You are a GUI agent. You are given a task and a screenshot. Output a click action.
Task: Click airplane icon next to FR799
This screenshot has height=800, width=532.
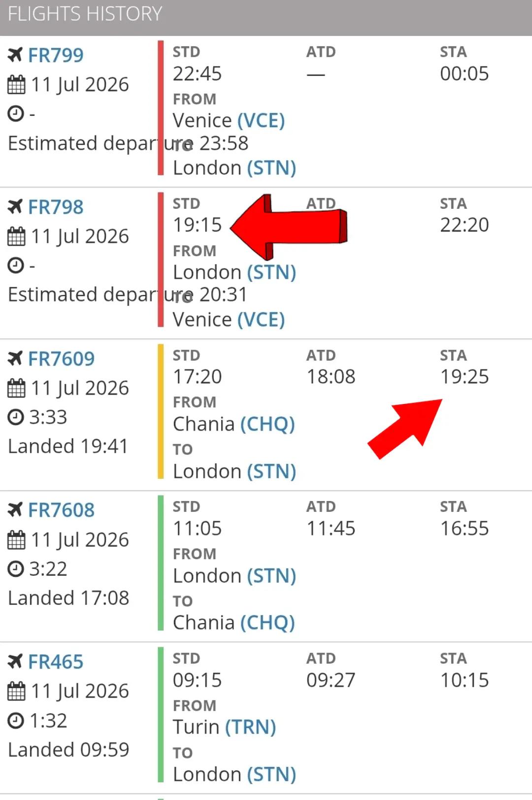click(15, 55)
